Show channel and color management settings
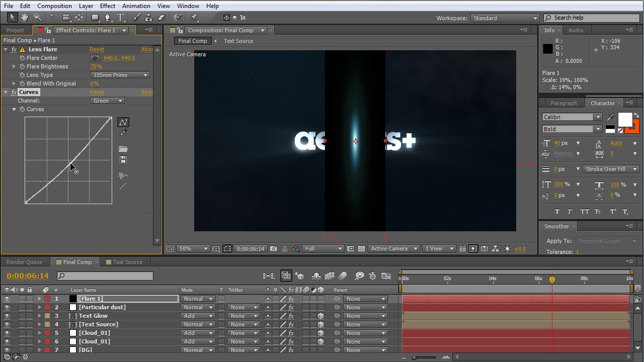 tap(296, 248)
